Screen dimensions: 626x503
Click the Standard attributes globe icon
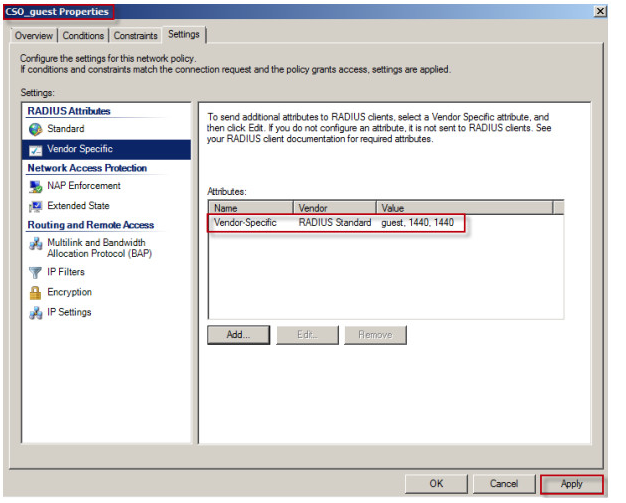pyautogui.click(x=36, y=129)
